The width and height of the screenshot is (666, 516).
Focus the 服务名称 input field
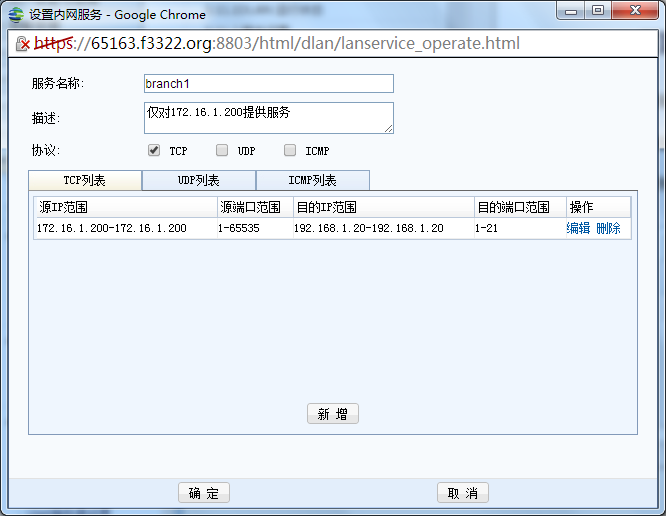point(268,84)
